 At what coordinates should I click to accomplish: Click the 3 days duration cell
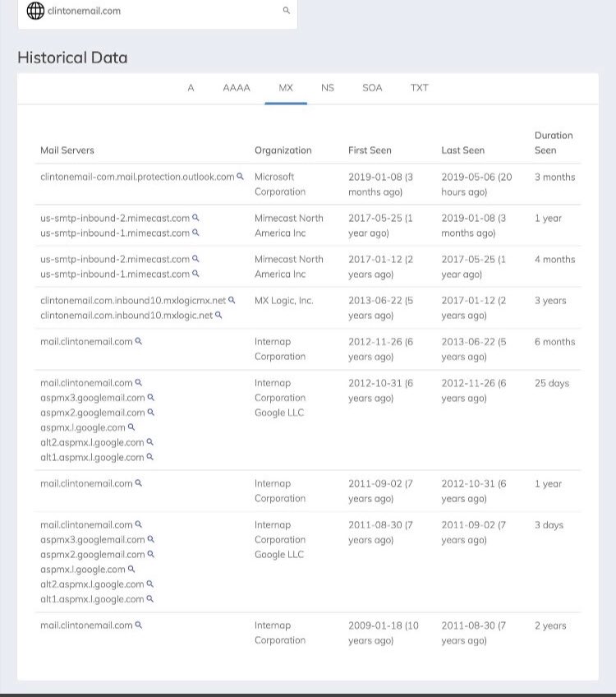point(549,525)
